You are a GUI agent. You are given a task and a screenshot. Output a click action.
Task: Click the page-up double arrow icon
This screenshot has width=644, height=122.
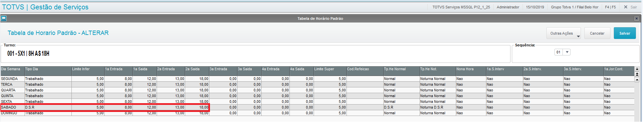pos(637,74)
